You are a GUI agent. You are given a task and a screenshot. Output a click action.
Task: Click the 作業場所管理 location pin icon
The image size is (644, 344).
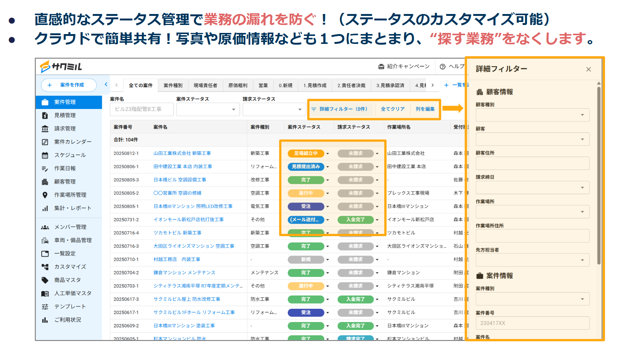(45, 195)
